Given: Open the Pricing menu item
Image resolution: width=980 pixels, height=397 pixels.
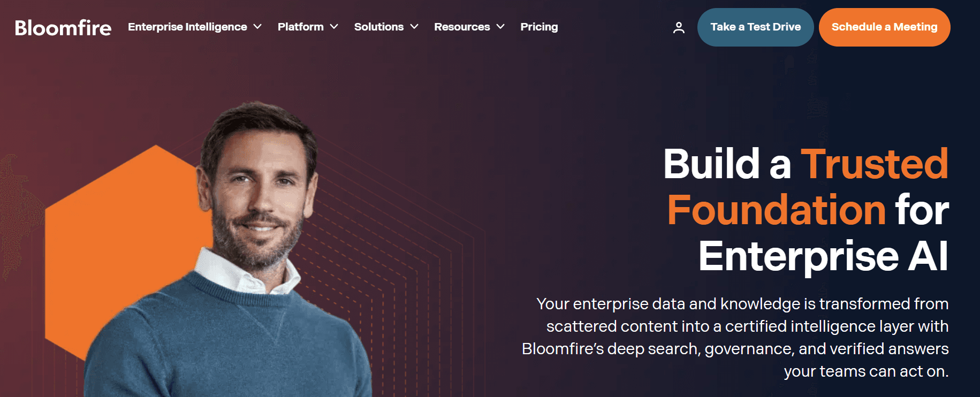Looking at the screenshot, I should (539, 27).
